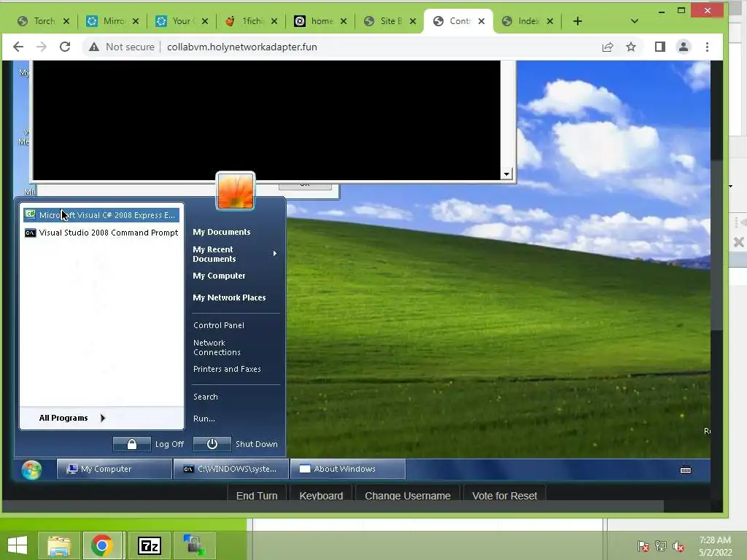Open Visual Studio 2008 Command Prompt entry
The height and width of the screenshot is (560, 747).
point(101,233)
